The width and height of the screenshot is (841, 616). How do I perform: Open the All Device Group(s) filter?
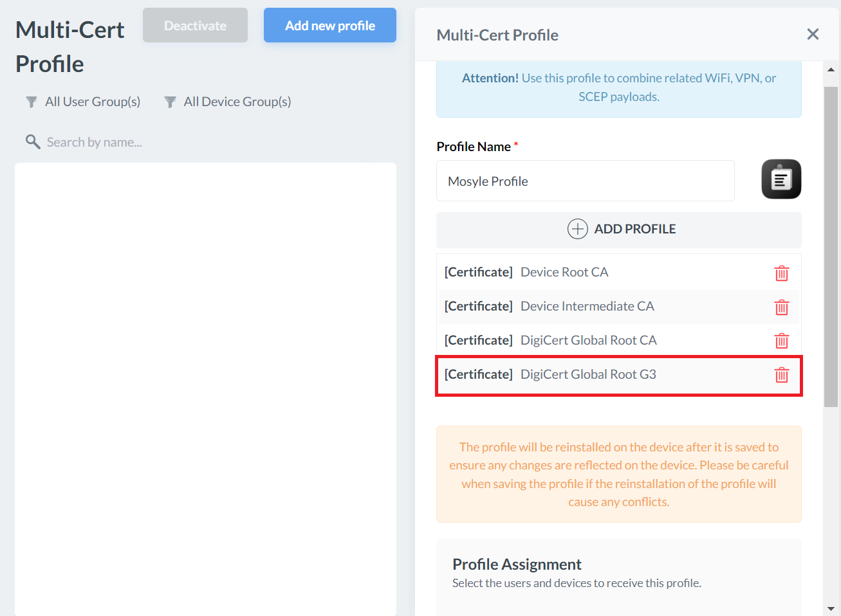[x=228, y=102]
